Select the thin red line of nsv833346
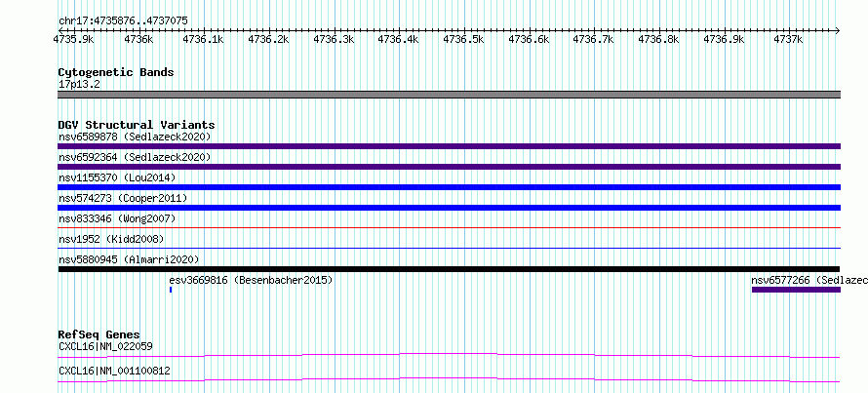This screenshot has height=393, width=868. [449, 227]
